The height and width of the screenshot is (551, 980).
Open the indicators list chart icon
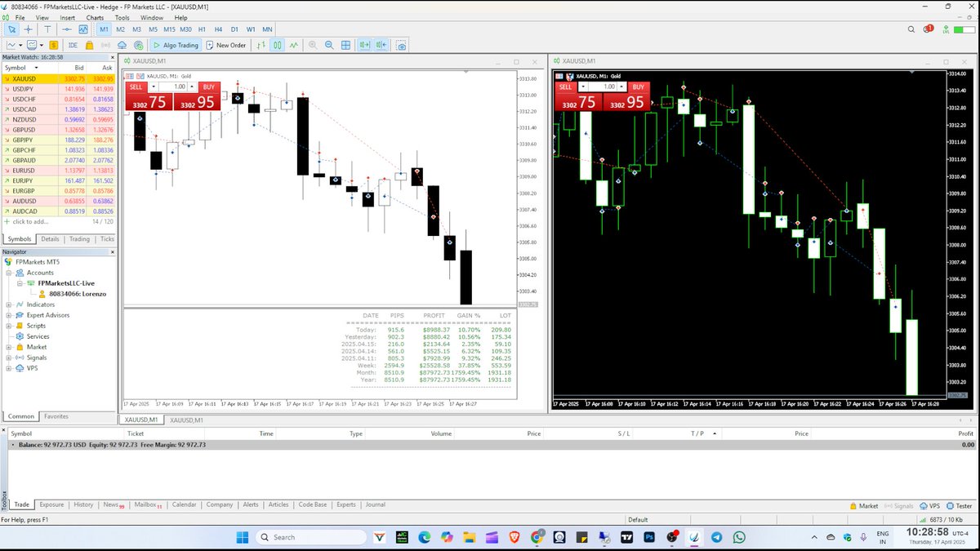(x=83, y=29)
